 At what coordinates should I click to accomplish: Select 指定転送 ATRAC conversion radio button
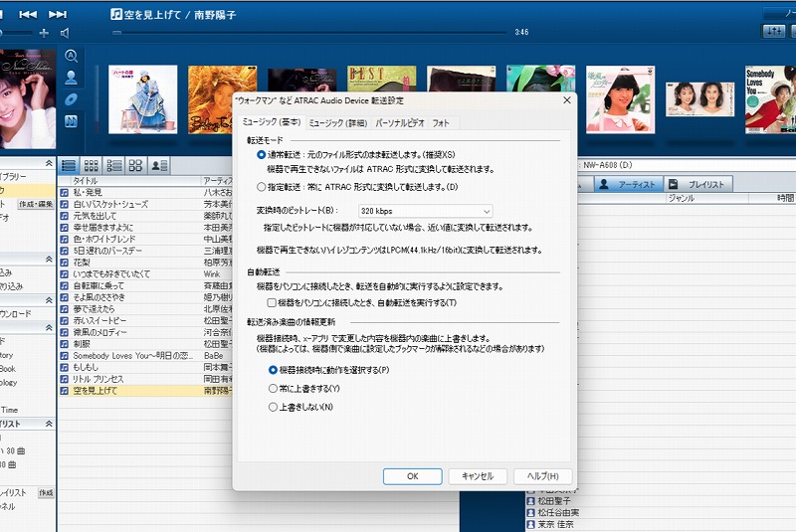pyautogui.click(x=262, y=186)
